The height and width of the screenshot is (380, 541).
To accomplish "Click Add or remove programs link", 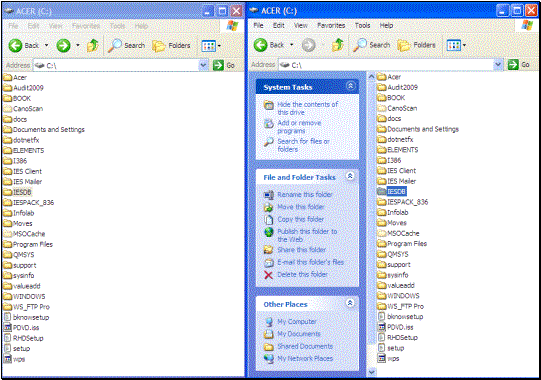I will point(293,127).
